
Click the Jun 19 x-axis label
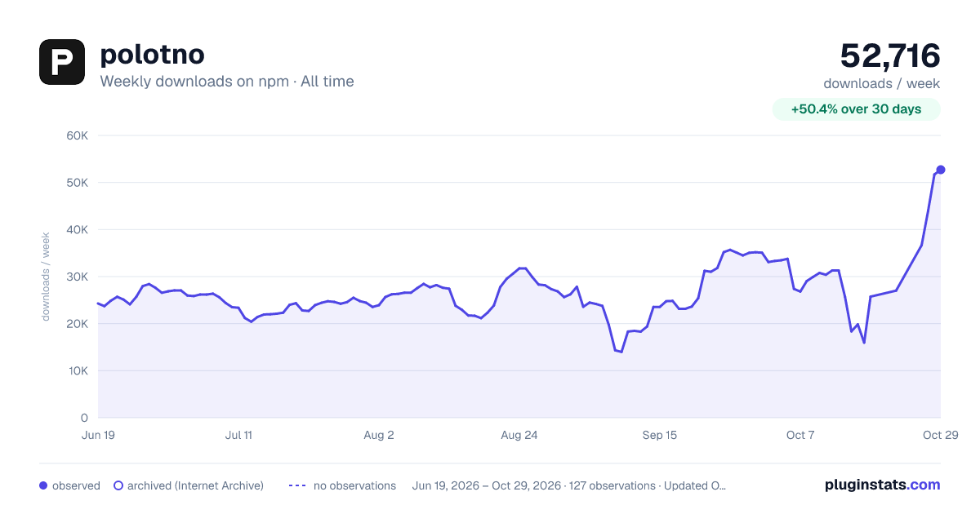click(x=98, y=435)
